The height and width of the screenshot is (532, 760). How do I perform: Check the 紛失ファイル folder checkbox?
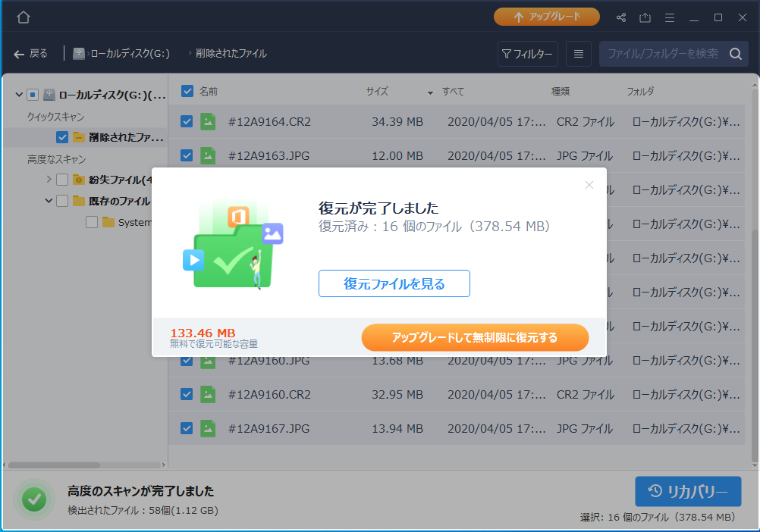coord(62,180)
